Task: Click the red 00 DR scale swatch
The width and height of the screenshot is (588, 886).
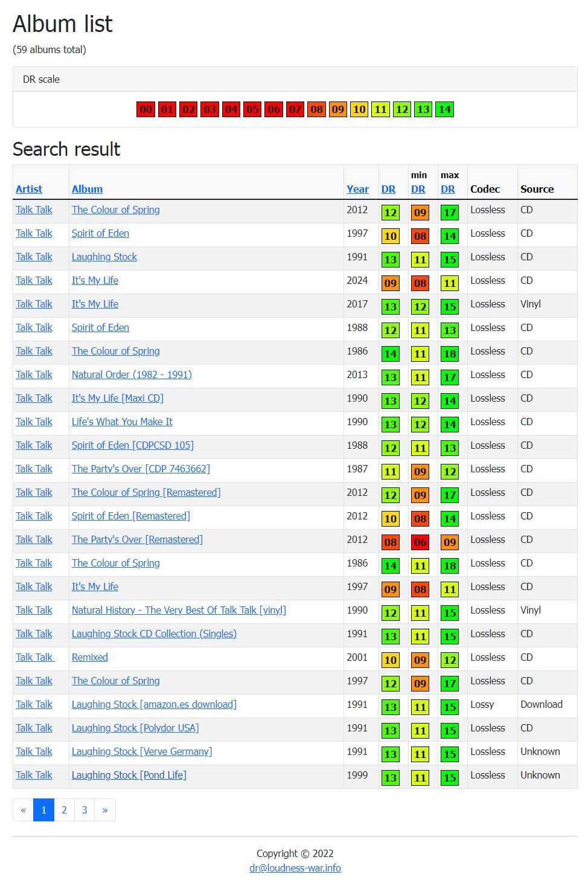Action: tap(145, 109)
